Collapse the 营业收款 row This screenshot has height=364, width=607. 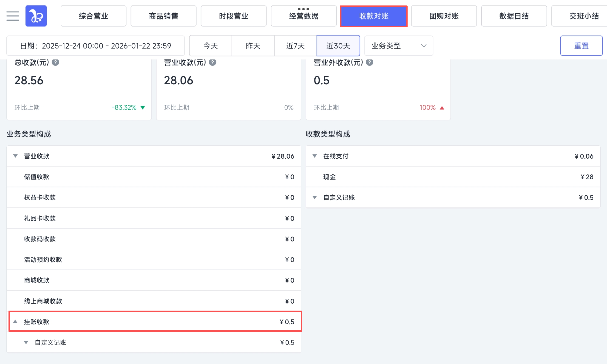15,156
